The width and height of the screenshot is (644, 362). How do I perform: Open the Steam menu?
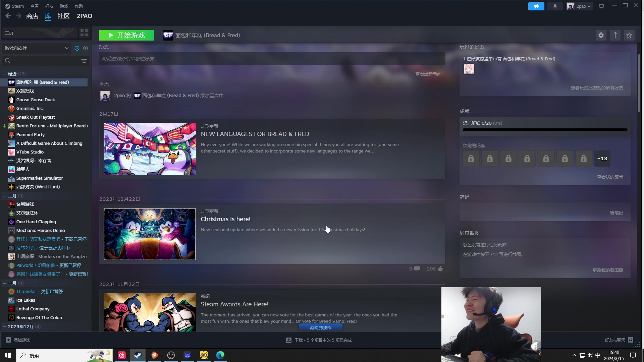14,6
